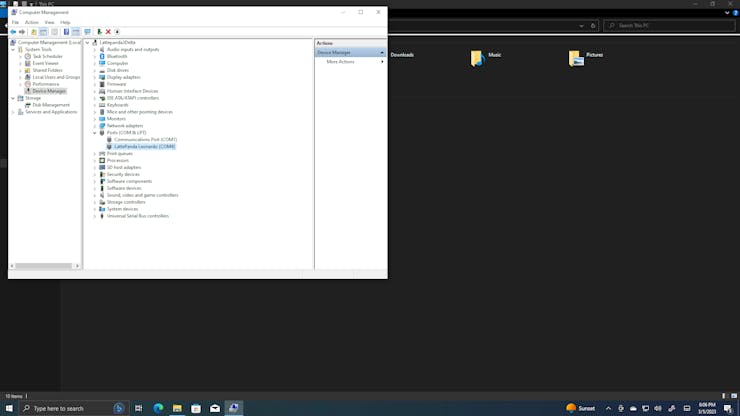
Task: Select Disk Management in the left tree
Action: point(50,105)
